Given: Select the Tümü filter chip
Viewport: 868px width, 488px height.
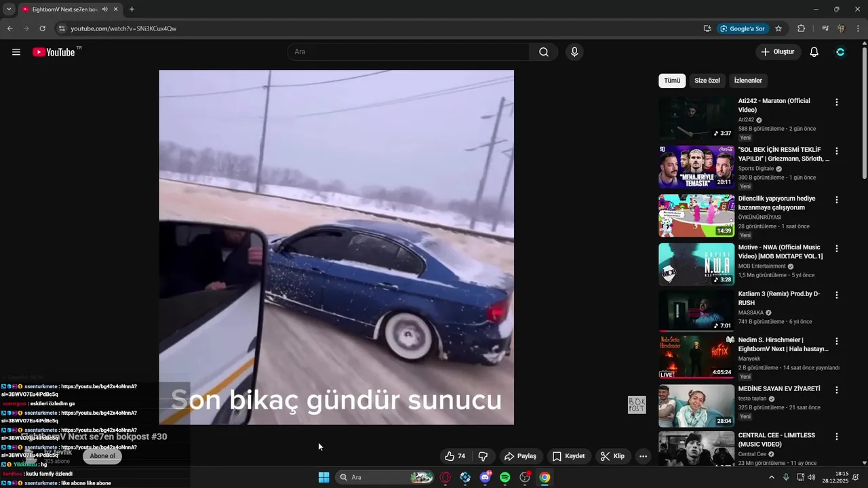Looking at the screenshot, I should [672, 81].
